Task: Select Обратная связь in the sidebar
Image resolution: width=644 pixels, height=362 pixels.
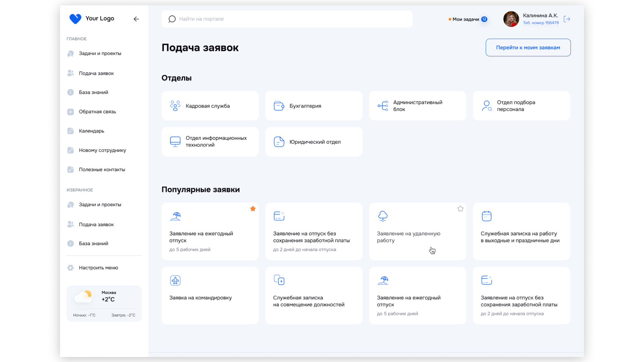Action: (x=97, y=112)
